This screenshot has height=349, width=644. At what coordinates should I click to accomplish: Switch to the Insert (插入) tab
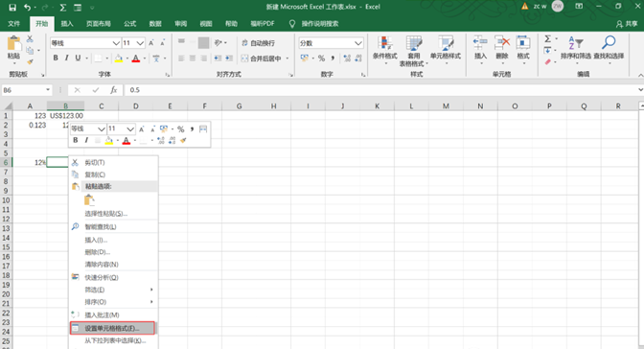pyautogui.click(x=67, y=24)
